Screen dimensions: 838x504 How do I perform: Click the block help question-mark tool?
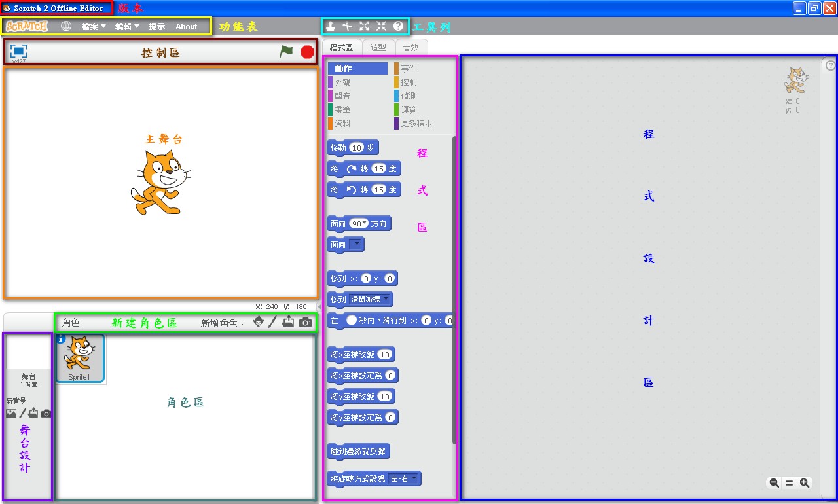point(398,26)
